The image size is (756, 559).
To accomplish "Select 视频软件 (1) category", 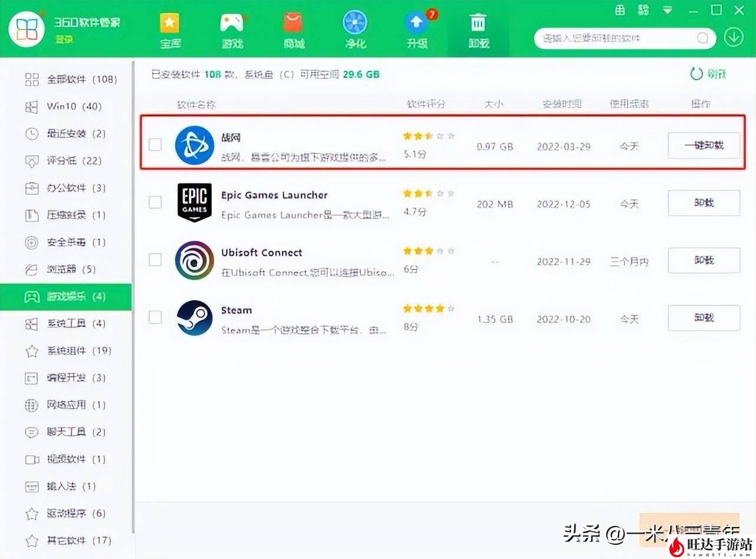I will click(x=66, y=459).
